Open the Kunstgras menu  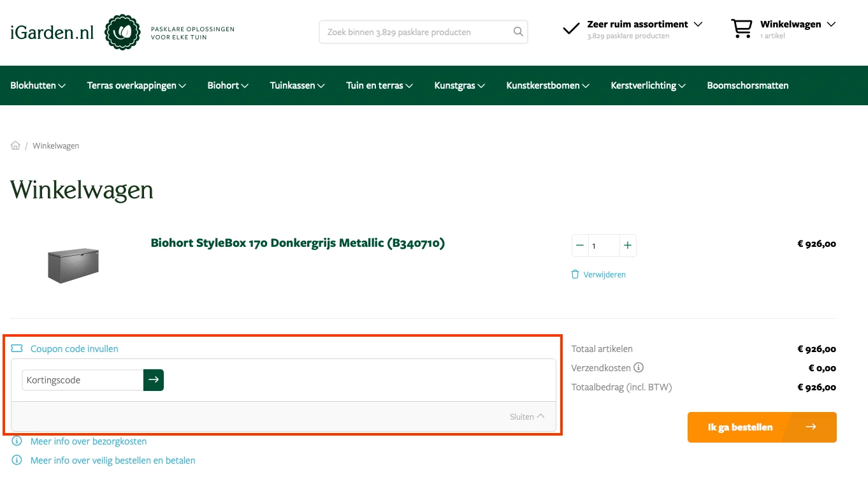coord(459,85)
